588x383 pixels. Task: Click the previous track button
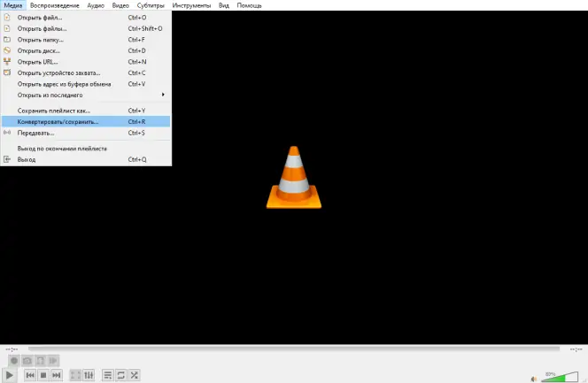(x=30, y=375)
